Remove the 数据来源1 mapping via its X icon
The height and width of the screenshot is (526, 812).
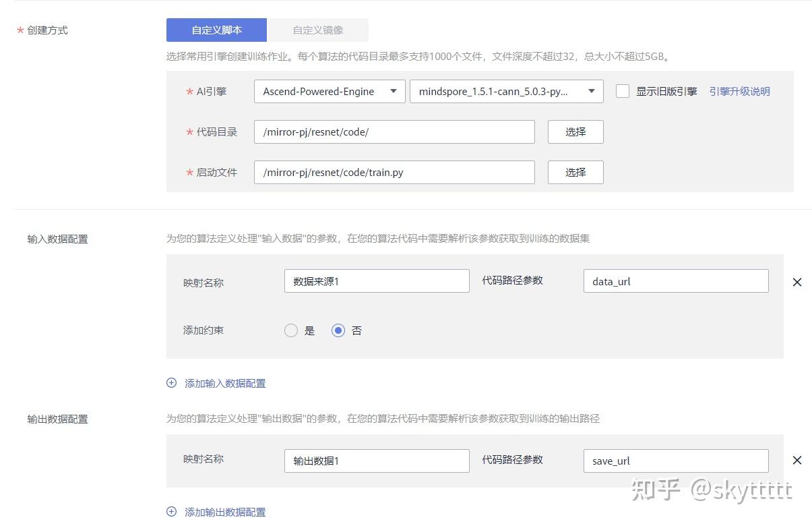[797, 282]
